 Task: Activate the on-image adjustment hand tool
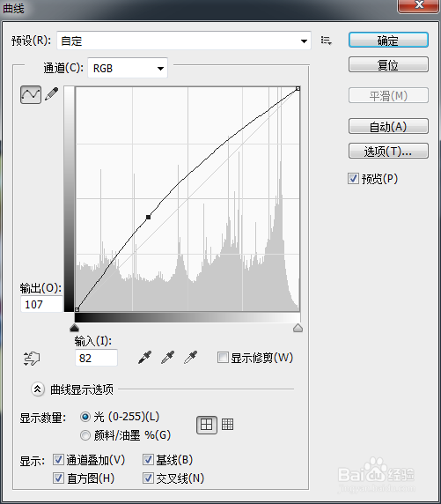coord(32,358)
